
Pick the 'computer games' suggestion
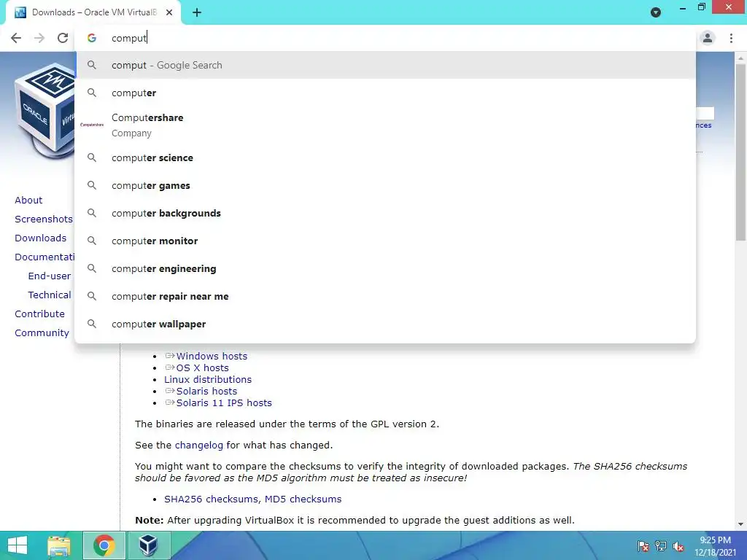[x=385, y=186]
